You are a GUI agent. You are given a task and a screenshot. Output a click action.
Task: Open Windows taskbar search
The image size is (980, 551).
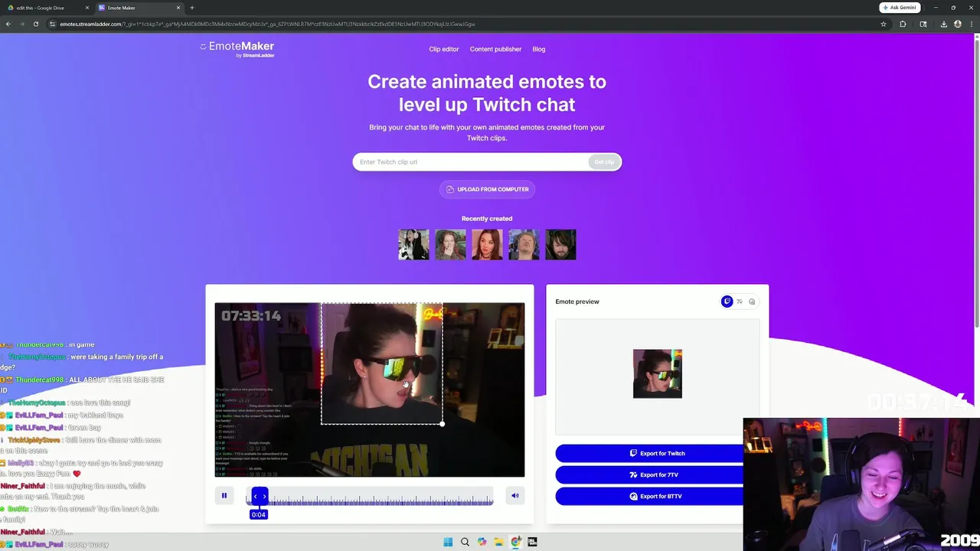(x=465, y=542)
